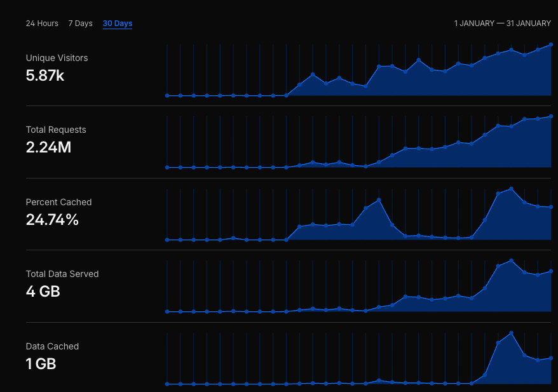Image resolution: width=558 pixels, height=392 pixels.
Task: Switch to the 24 Hours view
Action: point(42,24)
